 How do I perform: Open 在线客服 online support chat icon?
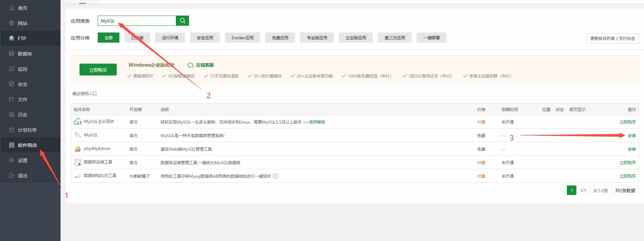(x=191, y=65)
